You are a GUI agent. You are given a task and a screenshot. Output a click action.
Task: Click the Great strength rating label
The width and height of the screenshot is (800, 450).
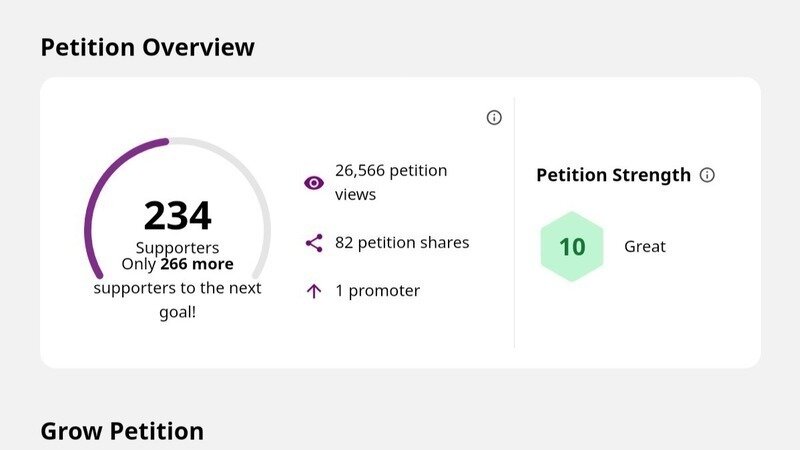pos(645,247)
